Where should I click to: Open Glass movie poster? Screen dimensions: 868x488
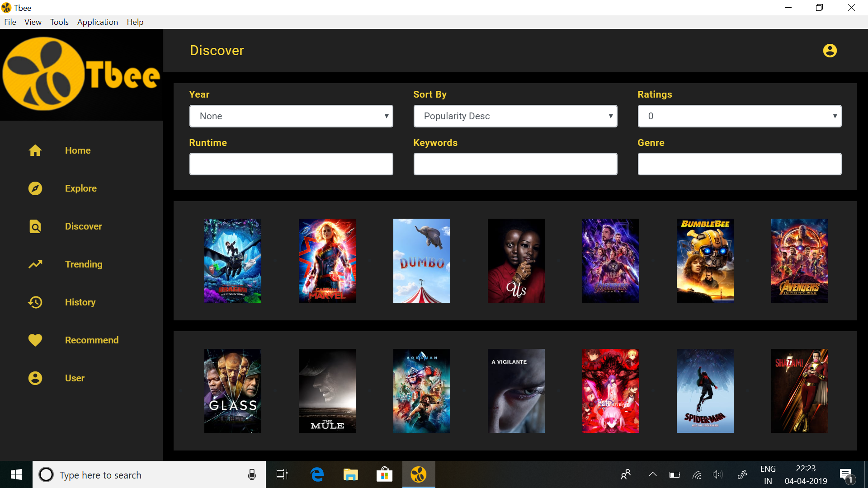click(232, 391)
